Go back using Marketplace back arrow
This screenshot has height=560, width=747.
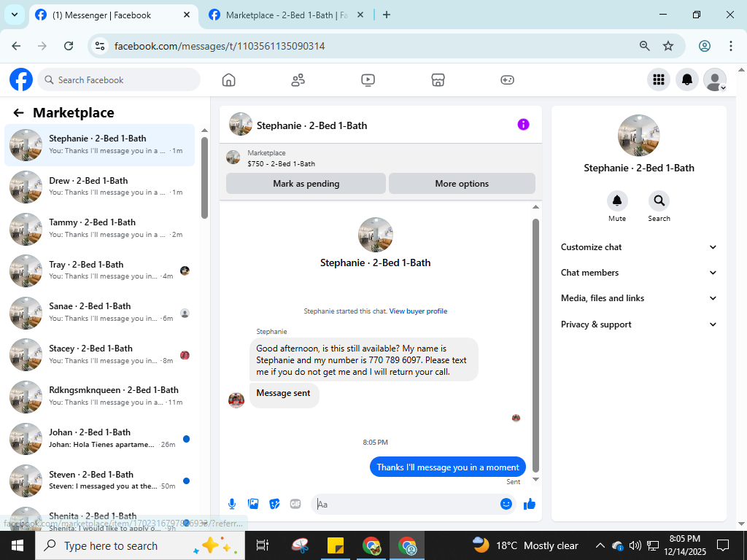[18, 113]
